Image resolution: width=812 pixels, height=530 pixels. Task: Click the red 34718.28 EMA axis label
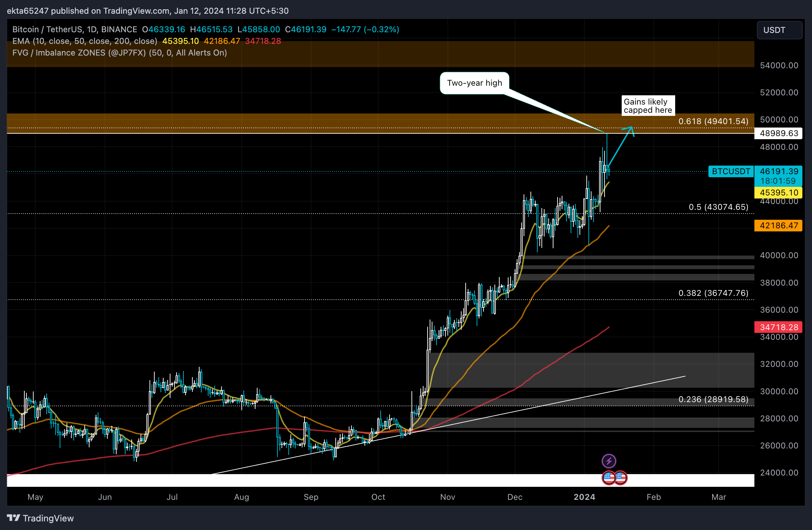[779, 327]
